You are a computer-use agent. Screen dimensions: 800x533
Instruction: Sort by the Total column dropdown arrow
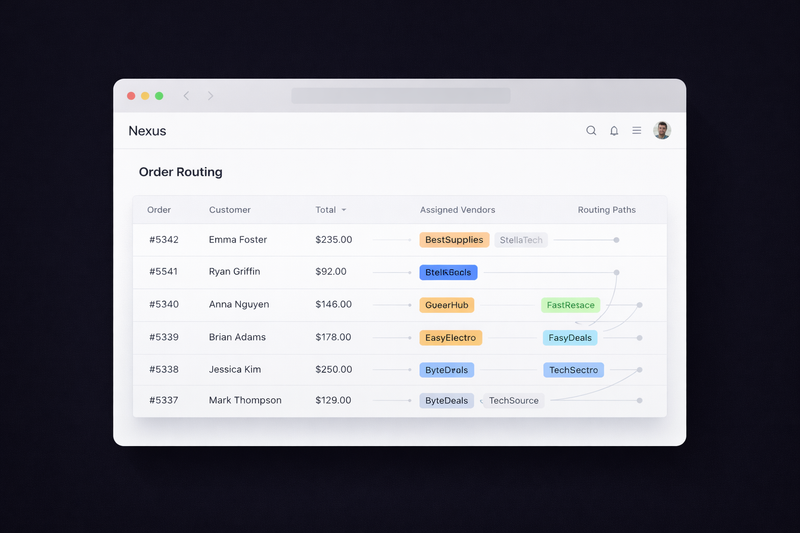pos(344,210)
